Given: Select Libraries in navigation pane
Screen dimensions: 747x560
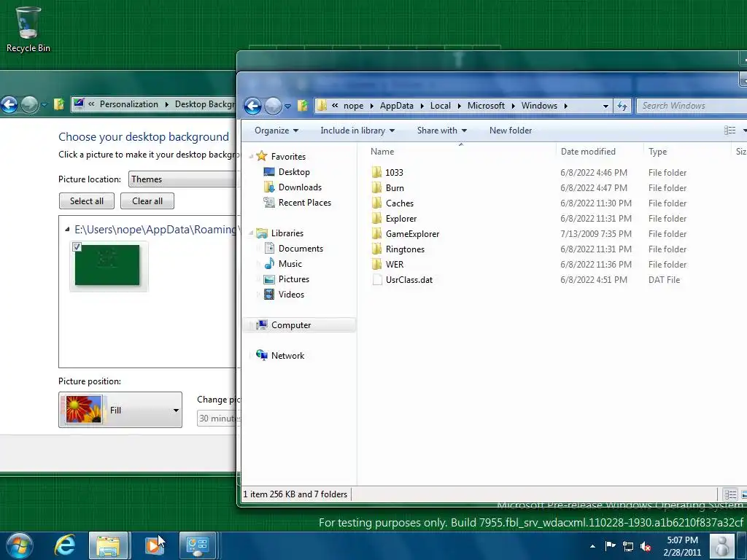Looking at the screenshot, I should pos(287,233).
